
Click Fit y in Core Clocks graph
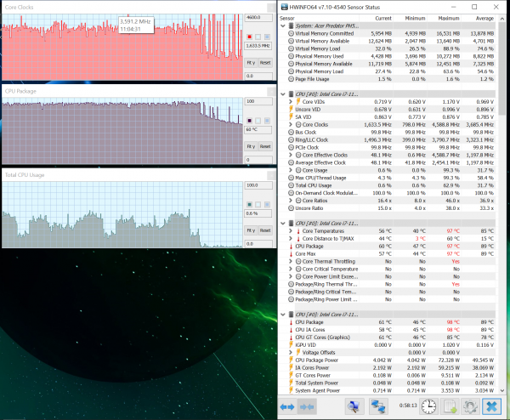251,62
